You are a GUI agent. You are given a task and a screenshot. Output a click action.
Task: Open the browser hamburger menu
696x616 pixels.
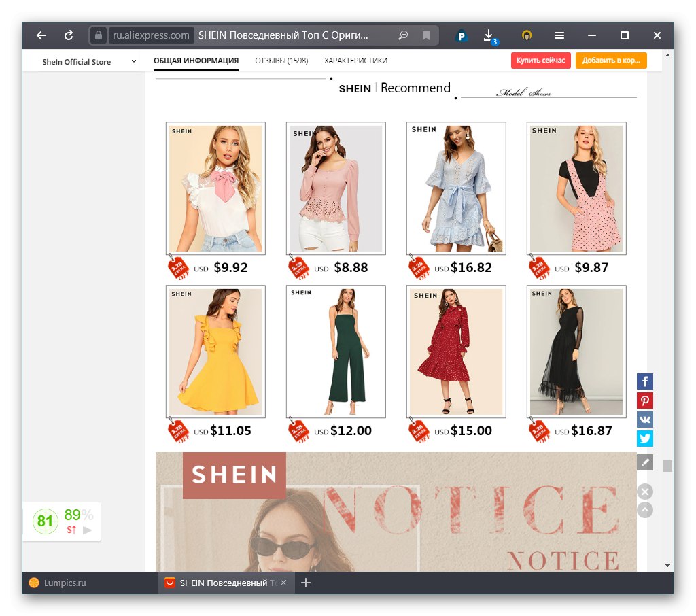(559, 35)
